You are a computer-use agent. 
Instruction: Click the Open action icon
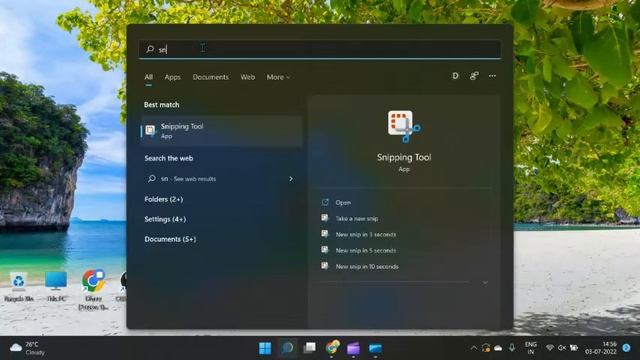325,202
